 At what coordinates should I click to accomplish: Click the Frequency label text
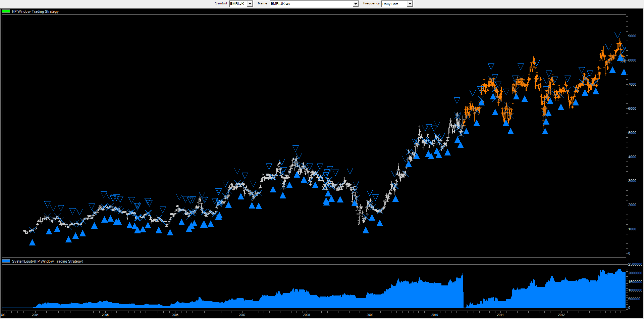(372, 3)
